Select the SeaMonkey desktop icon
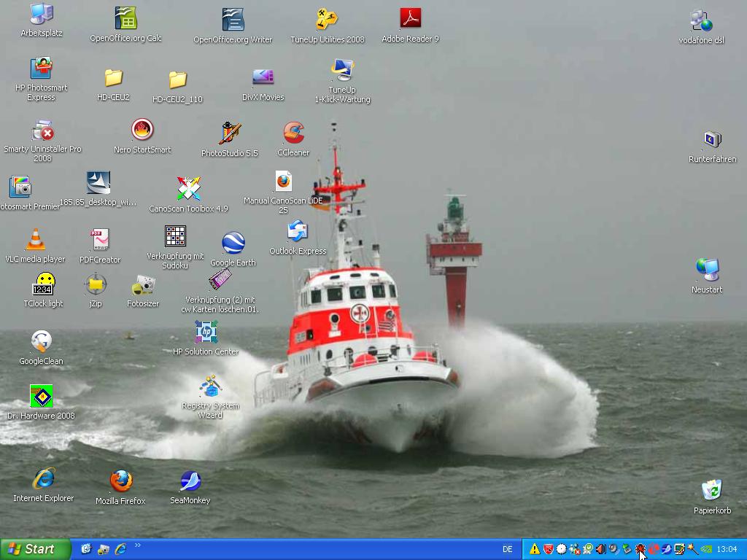This screenshot has width=747, height=560. click(x=190, y=481)
